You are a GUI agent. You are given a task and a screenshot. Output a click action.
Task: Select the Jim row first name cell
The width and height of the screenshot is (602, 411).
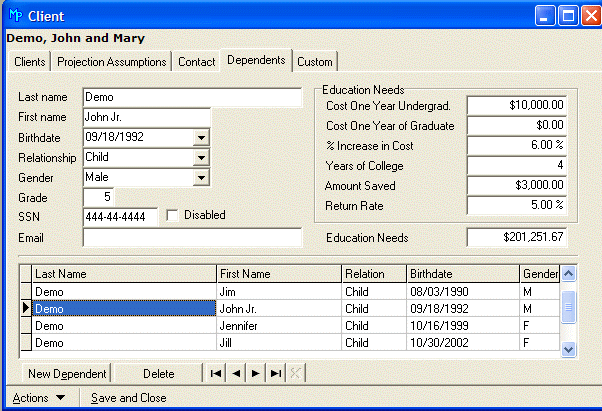pyautogui.click(x=279, y=292)
